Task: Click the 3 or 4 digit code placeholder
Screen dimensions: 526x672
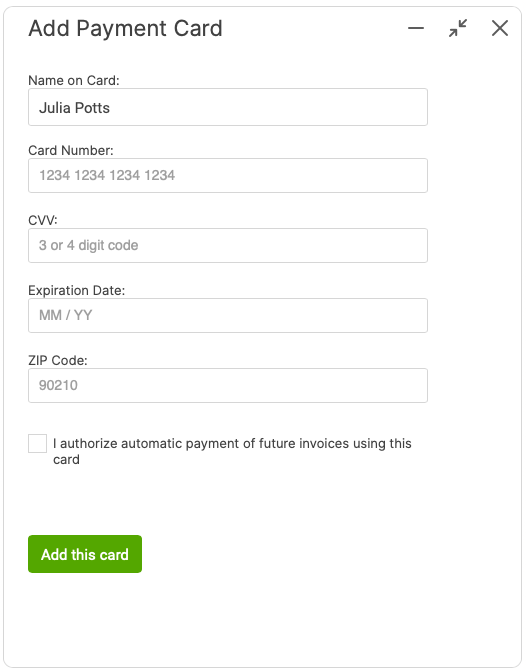Action: (89, 245)
